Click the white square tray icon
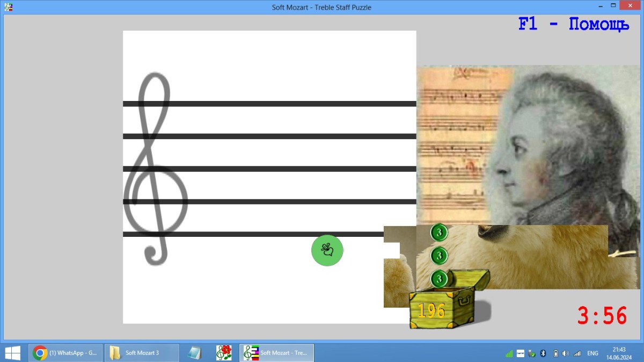This screenshot has height=362, width=644. point(520,353)
